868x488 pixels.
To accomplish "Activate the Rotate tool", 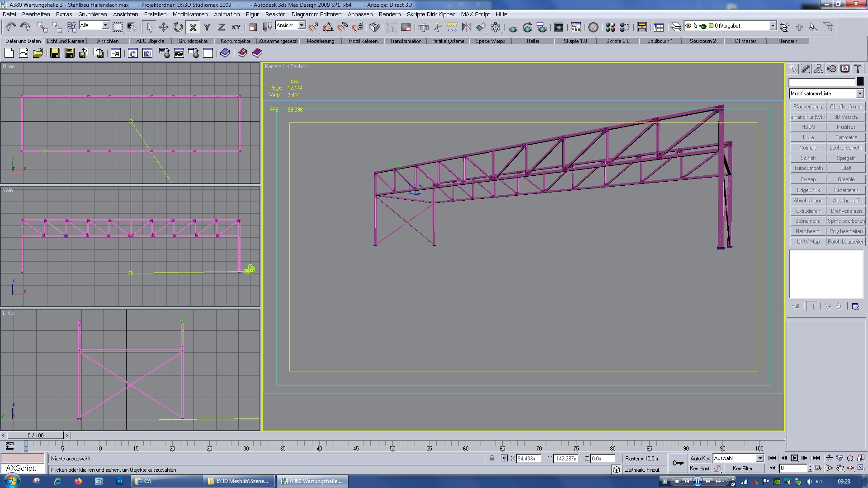I will tap(178, 27).
